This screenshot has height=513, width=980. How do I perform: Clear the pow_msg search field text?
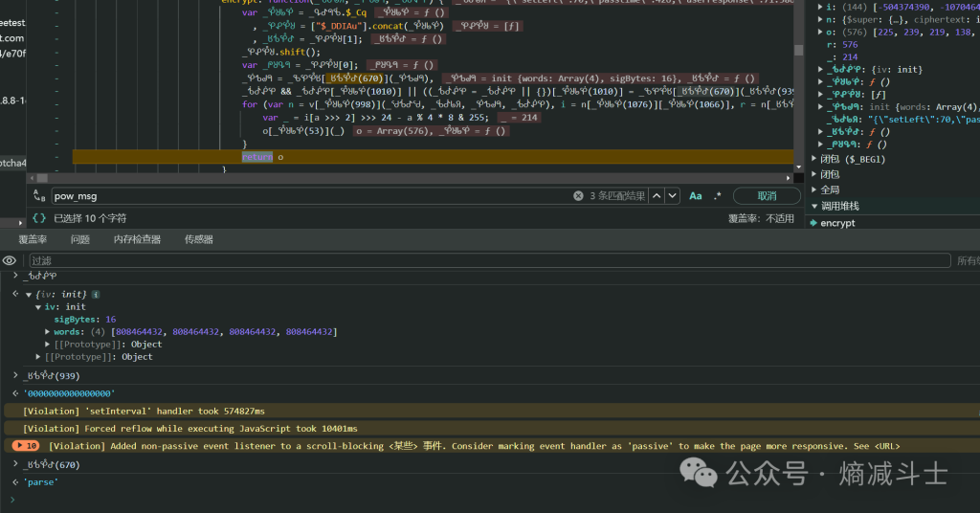[578, 196]
